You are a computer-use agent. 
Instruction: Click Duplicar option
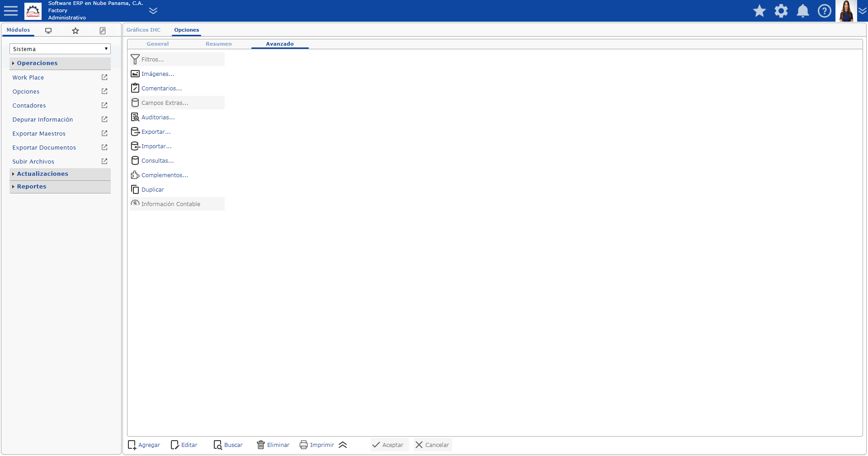(x=177, y=190)
